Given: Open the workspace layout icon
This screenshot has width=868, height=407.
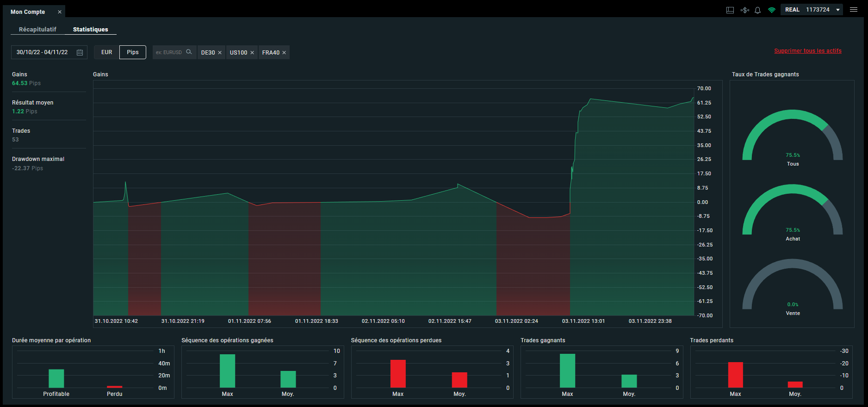Looking at the screenshot, I should point(730,10).
